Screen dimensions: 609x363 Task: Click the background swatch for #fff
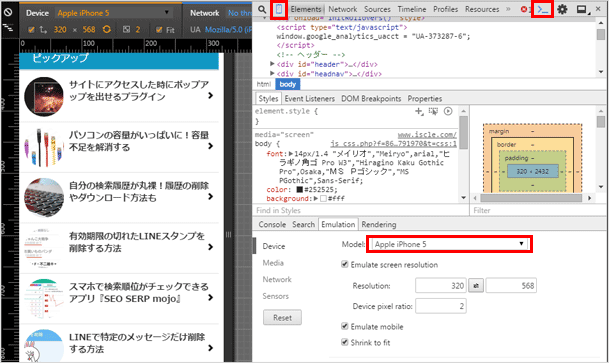(323, 198)
